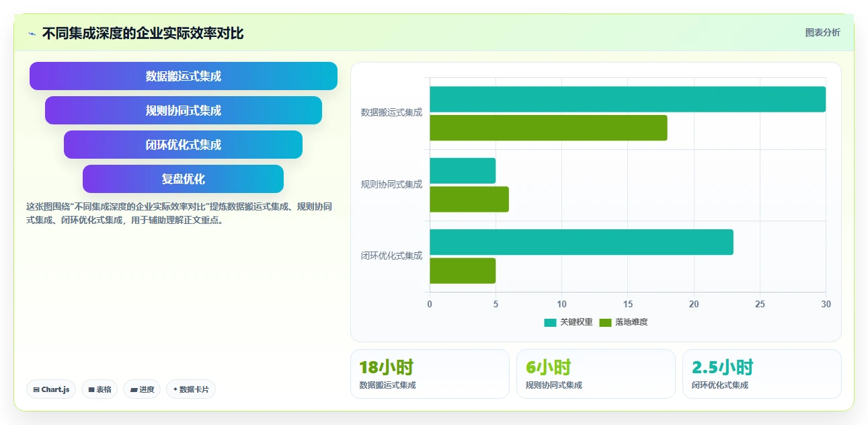Click x-axis tick value 30
The image size is (868, 425).
(x=826, y=304)
